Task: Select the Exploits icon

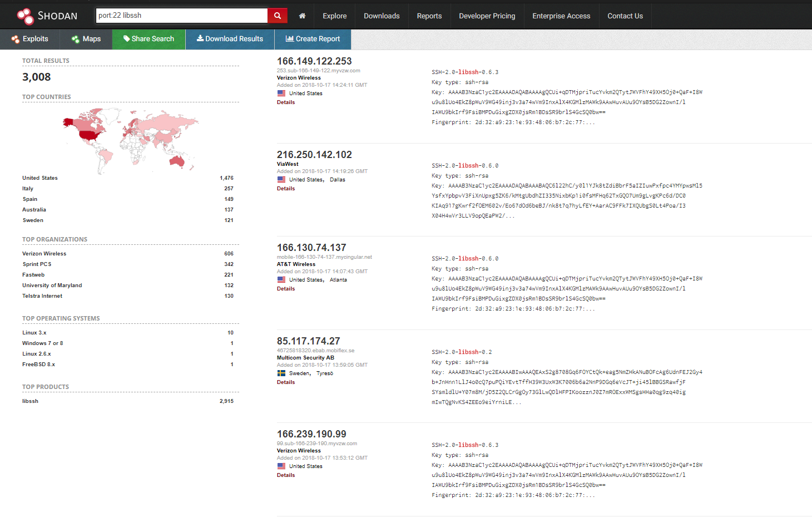Action: pos(31,39)
